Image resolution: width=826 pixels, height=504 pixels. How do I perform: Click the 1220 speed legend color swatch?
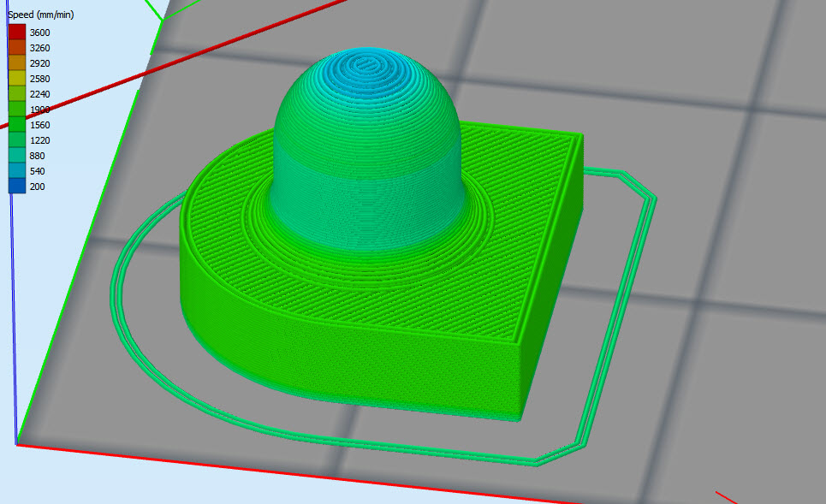tap(17, 140)
